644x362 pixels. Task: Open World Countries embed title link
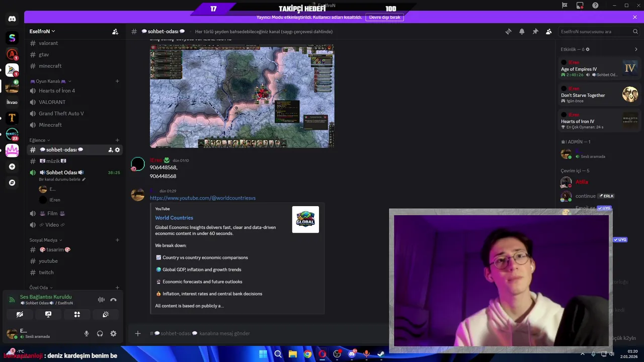click(x=174, y=218)
